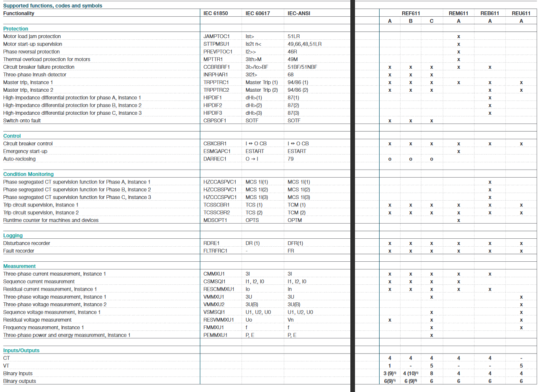Click the 'HZCCASPVC1' code

[220, 182]
